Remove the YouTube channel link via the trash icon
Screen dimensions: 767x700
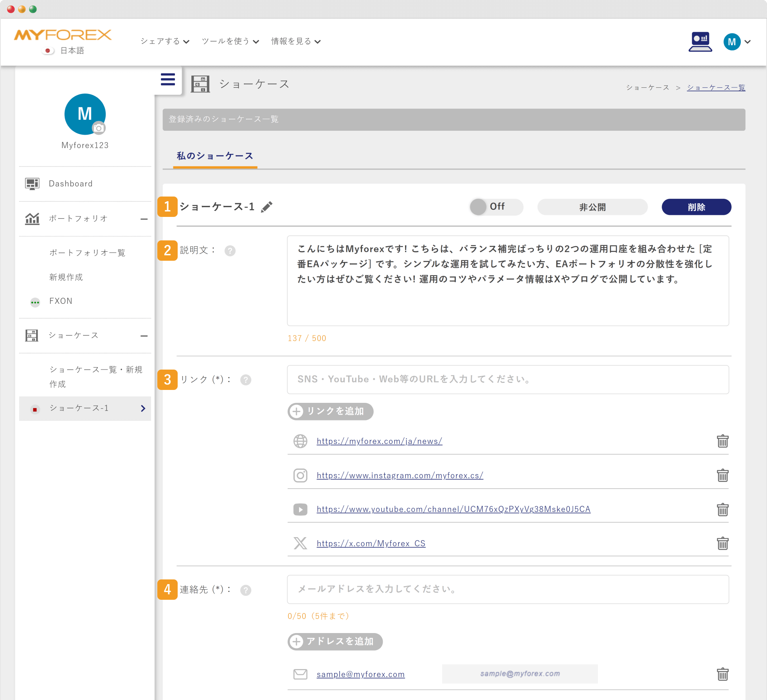(x=722, y=509)
